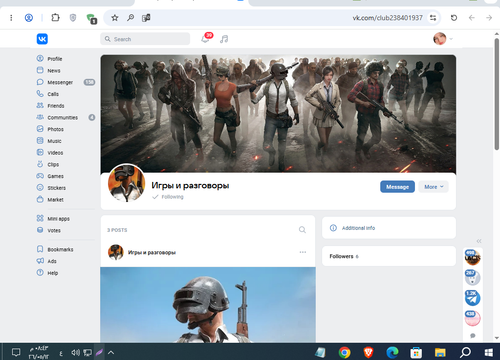
Task: Click the page vertical scrollbar
Action: pos(497,94)
